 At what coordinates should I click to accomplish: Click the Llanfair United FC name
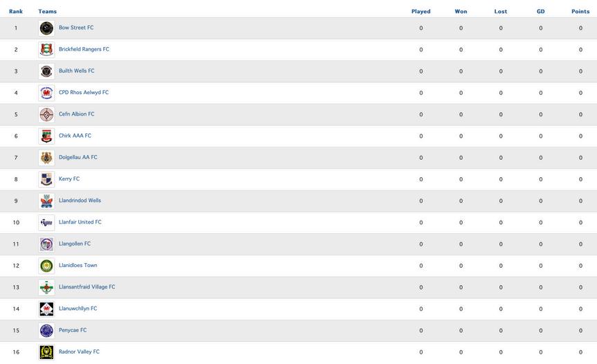click(x=80, y=221)
